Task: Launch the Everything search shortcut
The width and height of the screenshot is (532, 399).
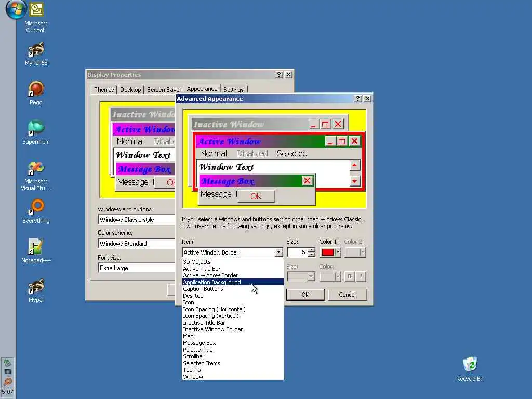Action: click(x=36, y=212)
